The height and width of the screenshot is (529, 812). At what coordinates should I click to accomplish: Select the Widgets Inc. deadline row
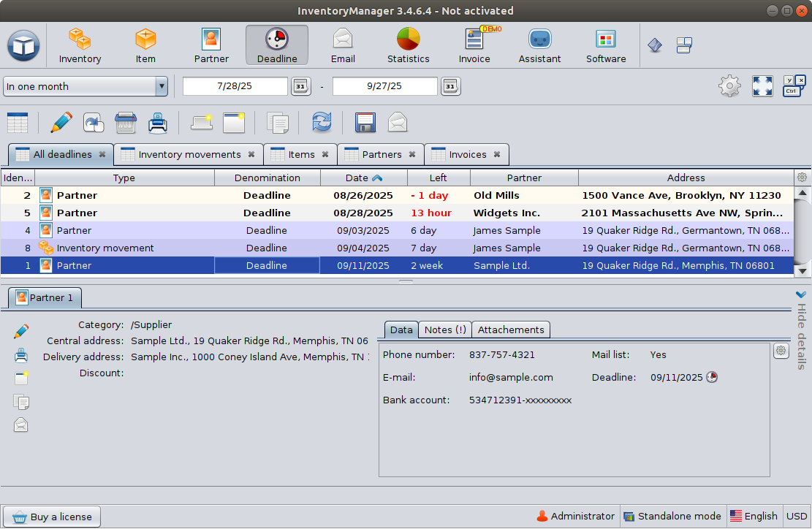(397, 213)
